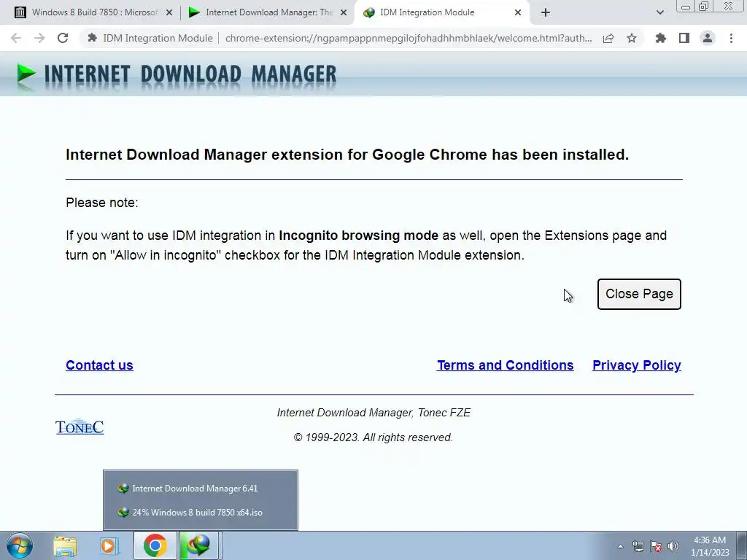The width and height of the screenshot is (747, 560).
Task: Reload the current page
Action: pos(63,38)
